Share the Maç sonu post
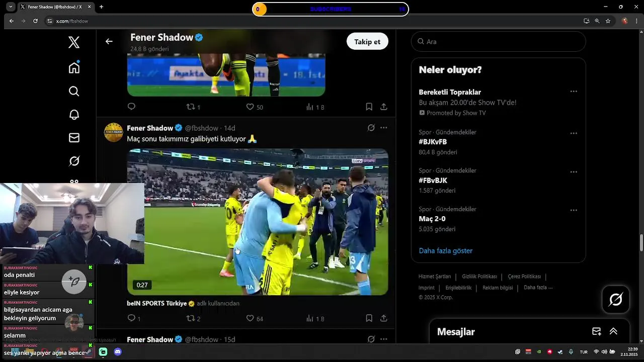The width and height of the screenshot is (644, 362). tap(383, 318)
